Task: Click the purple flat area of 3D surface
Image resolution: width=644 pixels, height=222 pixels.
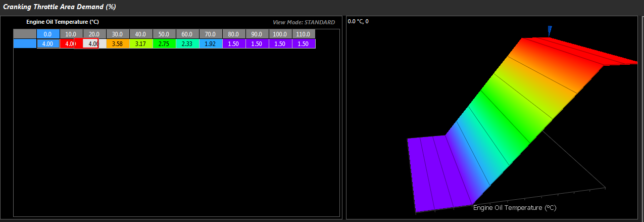Action: coord(434,172)
